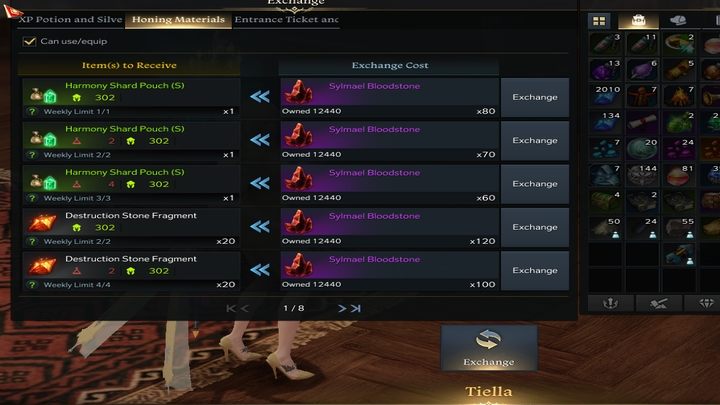Go to next exchange page

[x=342, y=309]
